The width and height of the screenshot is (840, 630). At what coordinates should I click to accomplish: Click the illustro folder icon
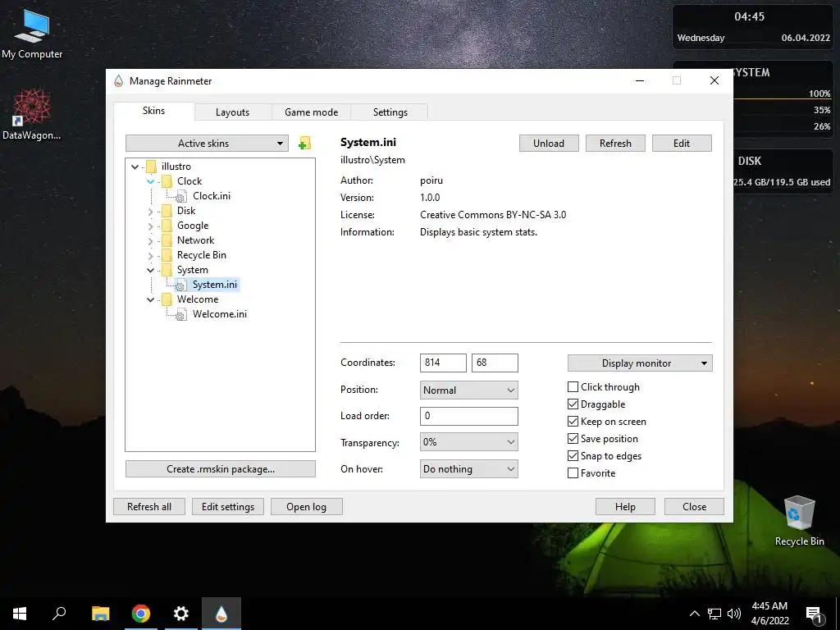coord(152,166)
